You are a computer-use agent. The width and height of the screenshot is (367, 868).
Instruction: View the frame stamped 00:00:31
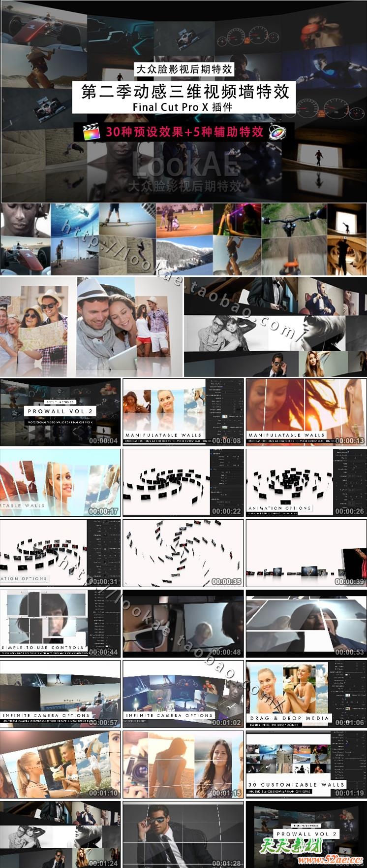(x=60, y=553)
